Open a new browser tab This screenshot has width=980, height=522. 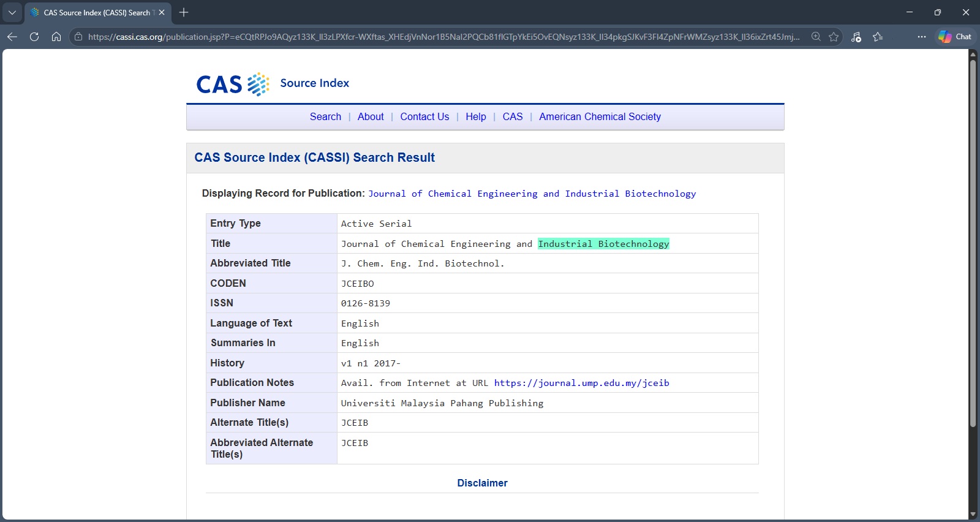click(184, 12)
